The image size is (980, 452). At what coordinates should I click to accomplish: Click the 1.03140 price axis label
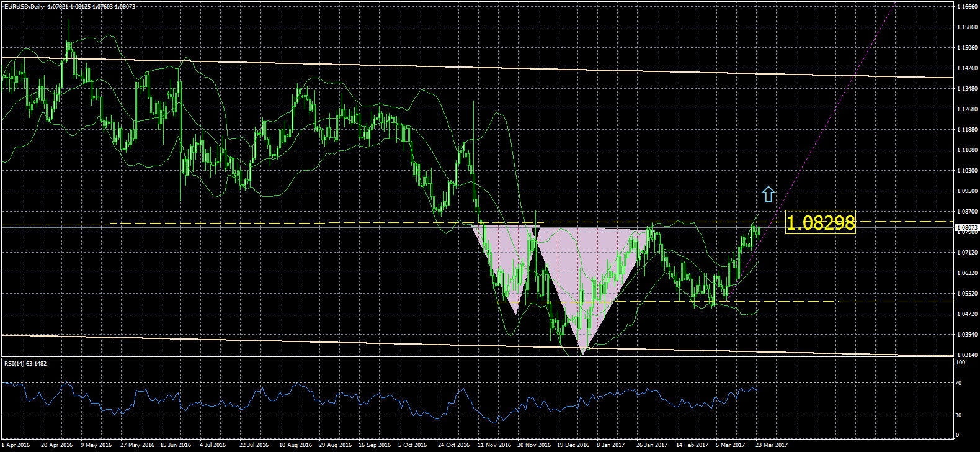pyautogui.click(x=967, y=355)
